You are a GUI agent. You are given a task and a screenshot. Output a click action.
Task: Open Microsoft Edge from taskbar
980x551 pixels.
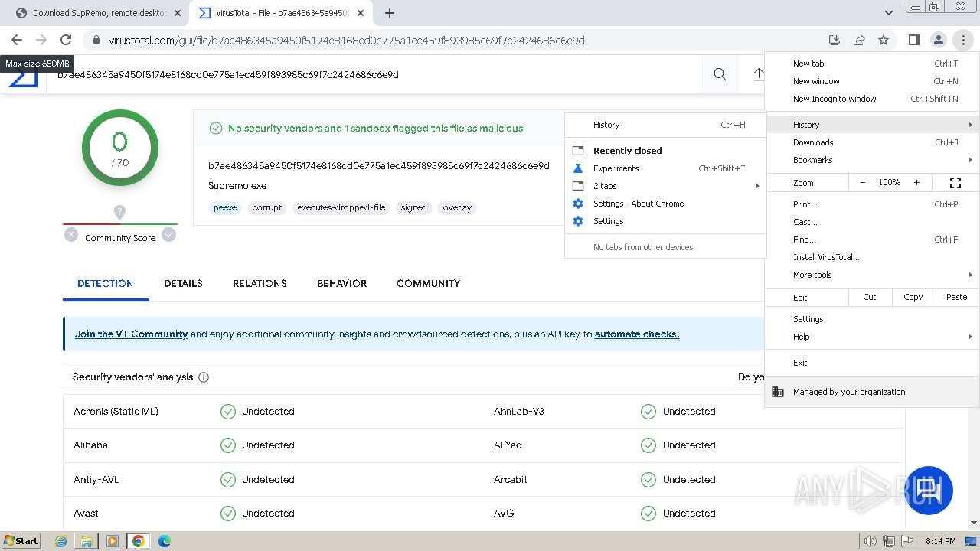click(x=164, y=541)
